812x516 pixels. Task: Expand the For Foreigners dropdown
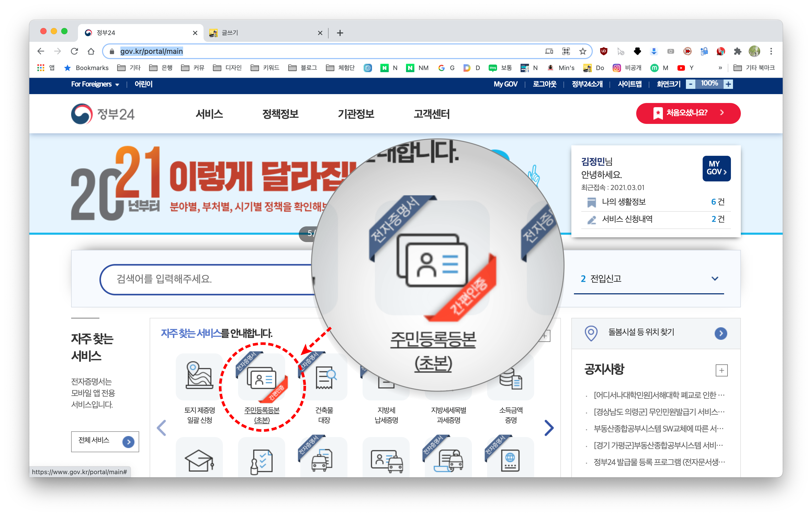(95, 84)
